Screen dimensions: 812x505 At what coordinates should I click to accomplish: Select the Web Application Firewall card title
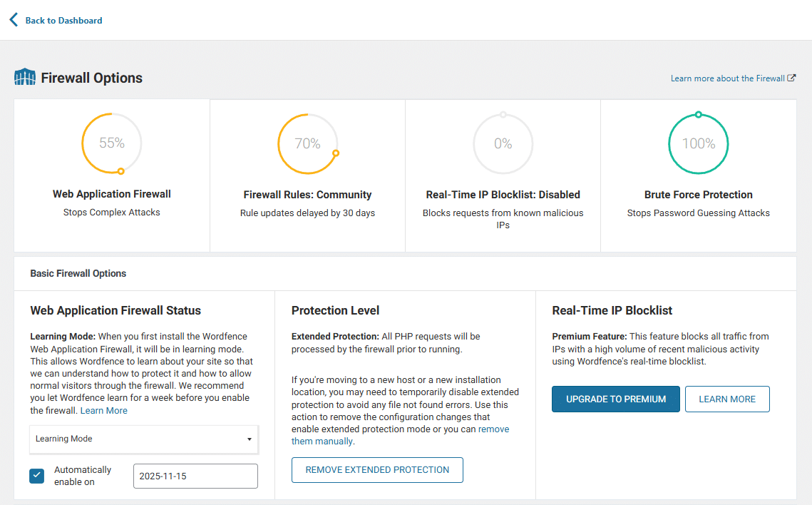112,194
